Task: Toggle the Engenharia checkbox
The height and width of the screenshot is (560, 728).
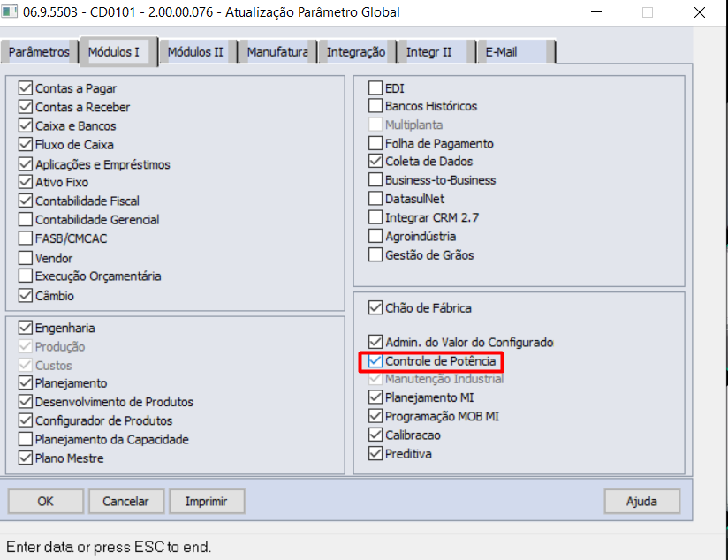Action: pos(26,328)
